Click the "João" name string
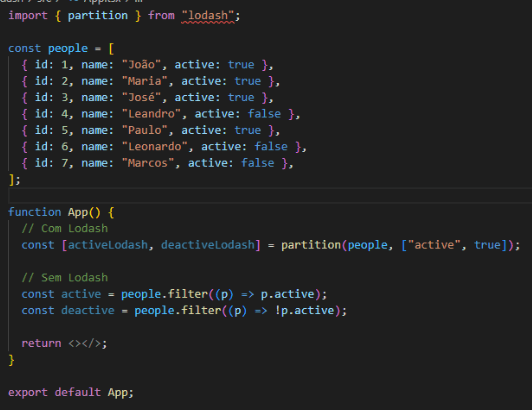532x410 pixels. click(141, 64)
